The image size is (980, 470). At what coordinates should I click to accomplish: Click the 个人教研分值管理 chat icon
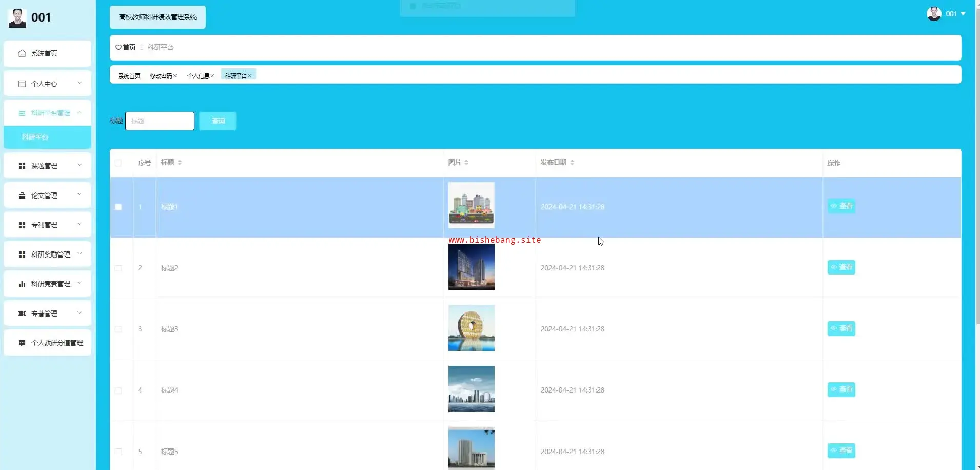pyautogui.click(x=22, y=343)
